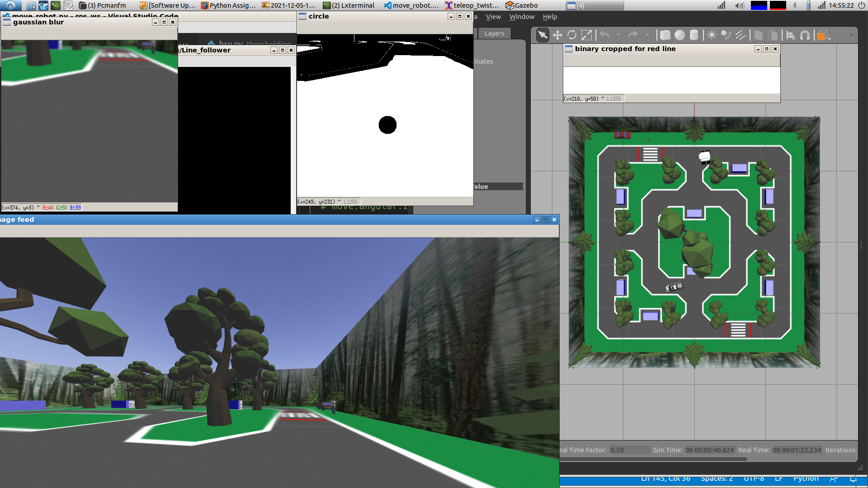868x488 pixels.
Task: Add a spot light
Action: 726,35
